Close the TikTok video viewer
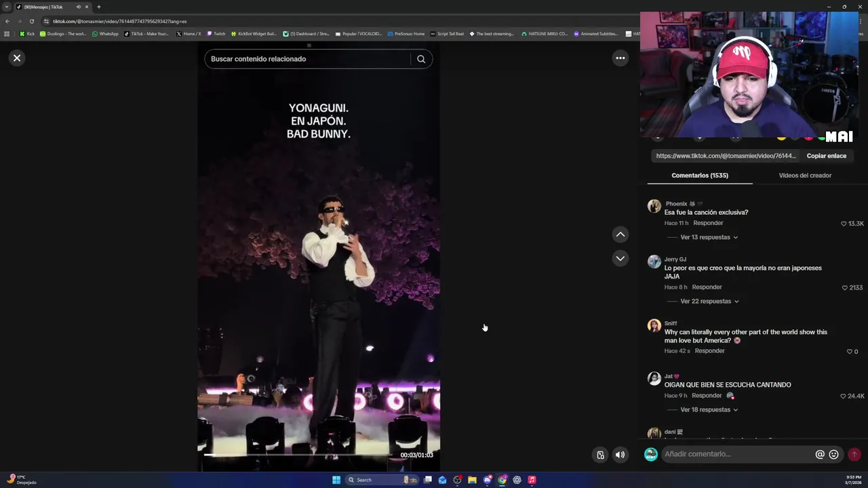Image resolution: width=868 pixels, height=488 pixels. [17, 58]
